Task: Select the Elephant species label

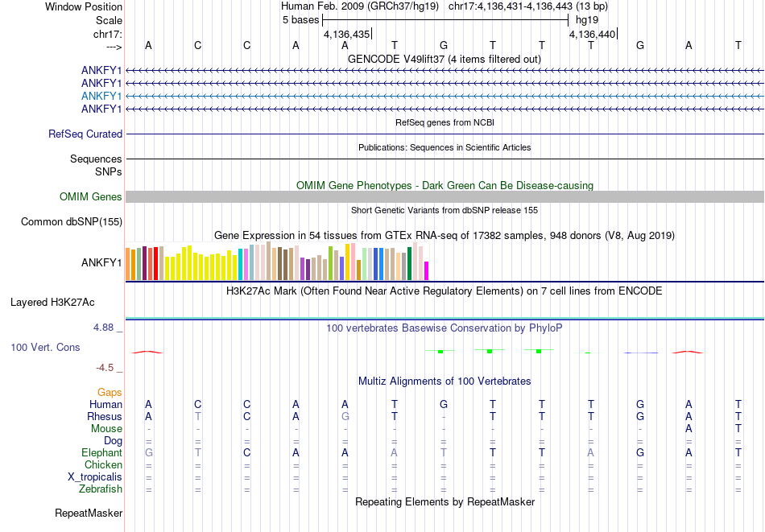Action: pyautogui.click(x=101, y=453)
